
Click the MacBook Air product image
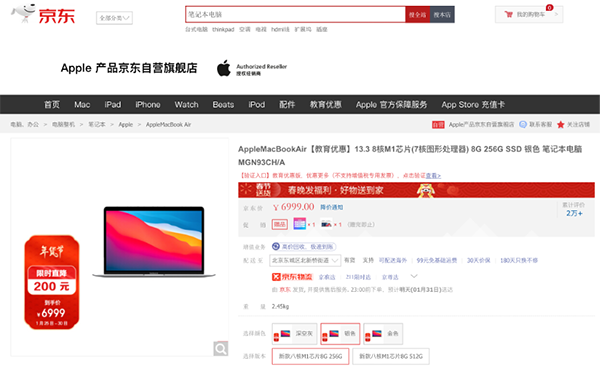point(154,242)
